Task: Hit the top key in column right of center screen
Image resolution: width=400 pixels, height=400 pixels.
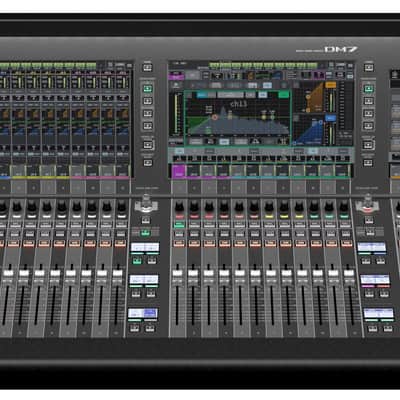Action: click(368, 68)
